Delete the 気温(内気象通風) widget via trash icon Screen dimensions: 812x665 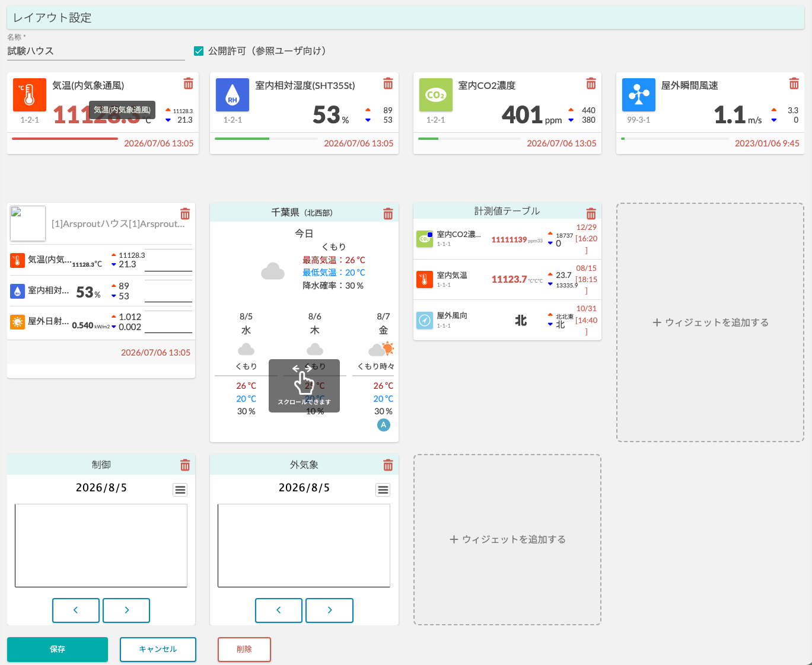(x=188, y=84)
